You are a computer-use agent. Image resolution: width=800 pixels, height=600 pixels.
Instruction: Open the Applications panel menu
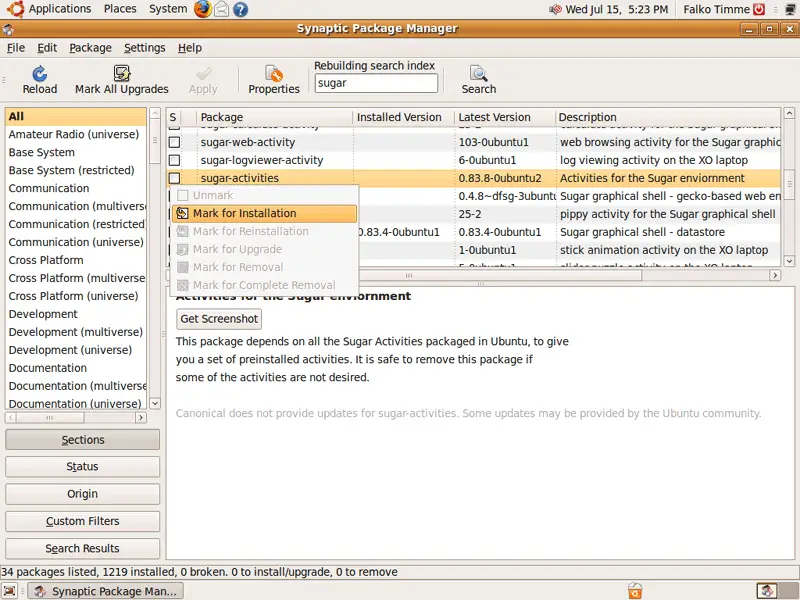[x=60, y=9]
